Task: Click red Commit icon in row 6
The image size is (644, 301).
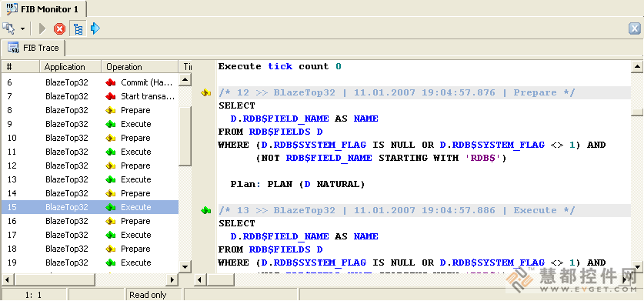Action: 111,82
